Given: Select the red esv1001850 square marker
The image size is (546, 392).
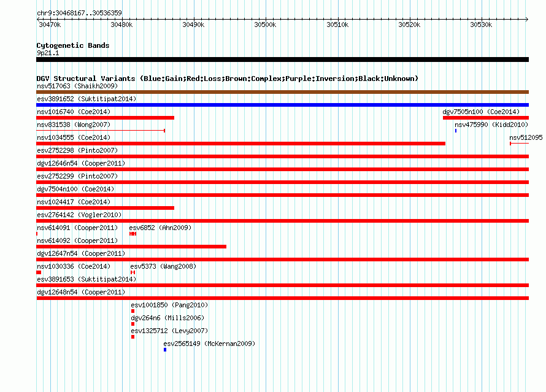Looking at the screenshot, I should click(x=133, y=311).
